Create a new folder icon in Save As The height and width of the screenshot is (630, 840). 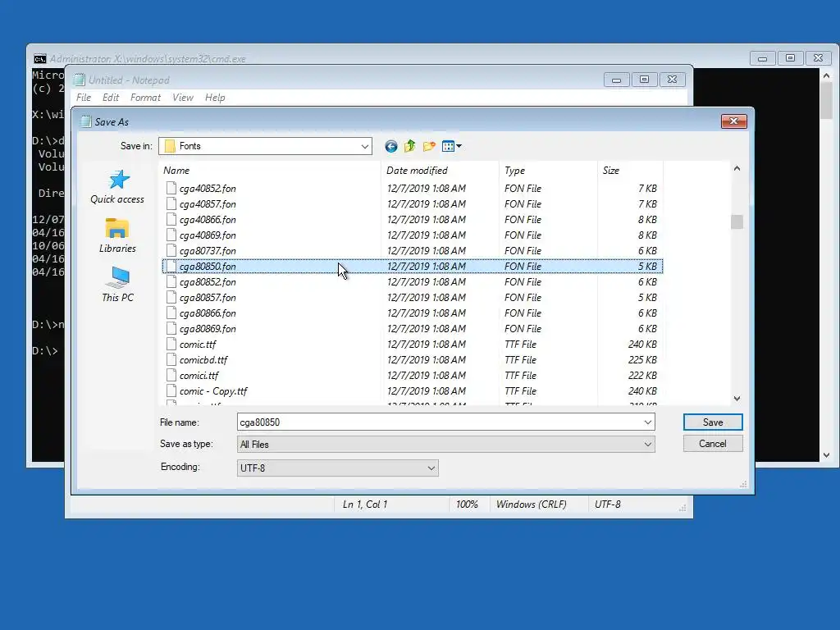click(429, 146)
